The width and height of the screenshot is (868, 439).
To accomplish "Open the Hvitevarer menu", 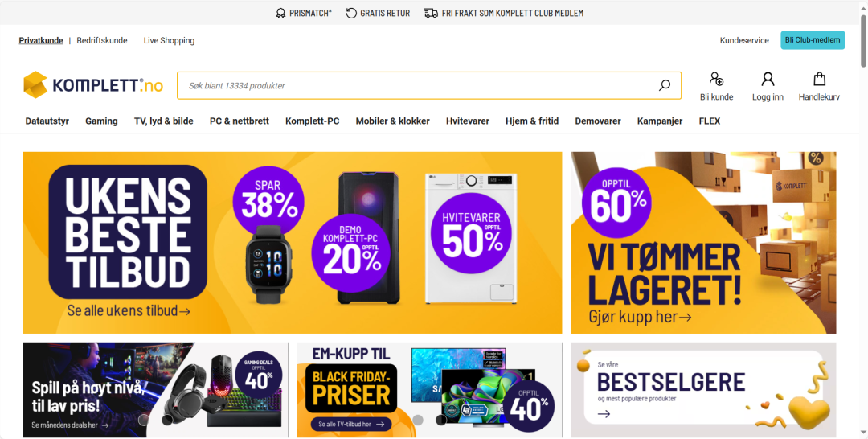I will pos(468,121).
